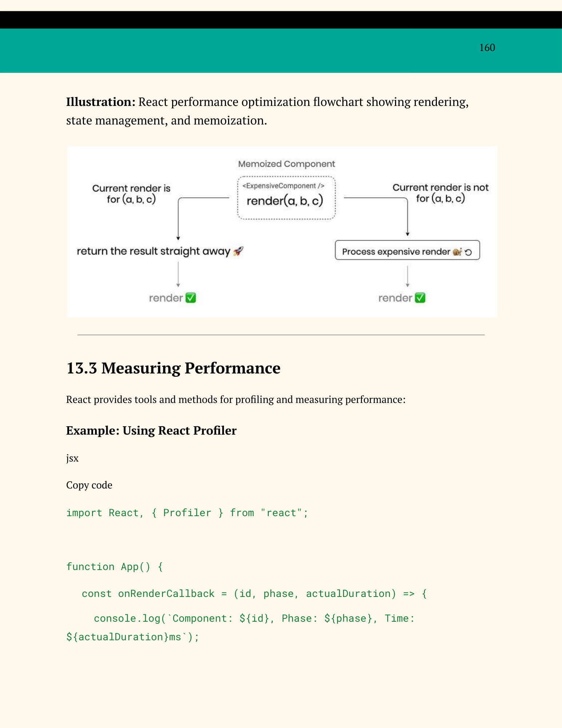
Task: Click the 'function App() {' code line
Action: click(x=115, y=567)
